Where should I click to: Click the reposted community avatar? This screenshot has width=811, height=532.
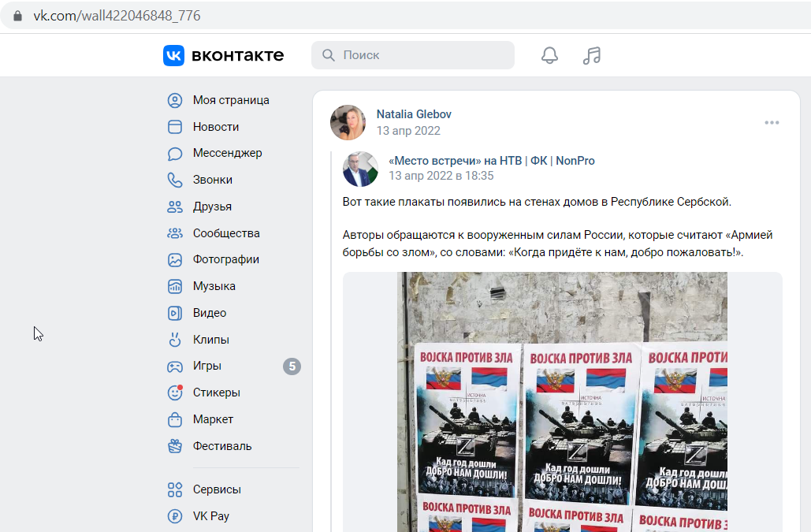click(x=360, y=169)
